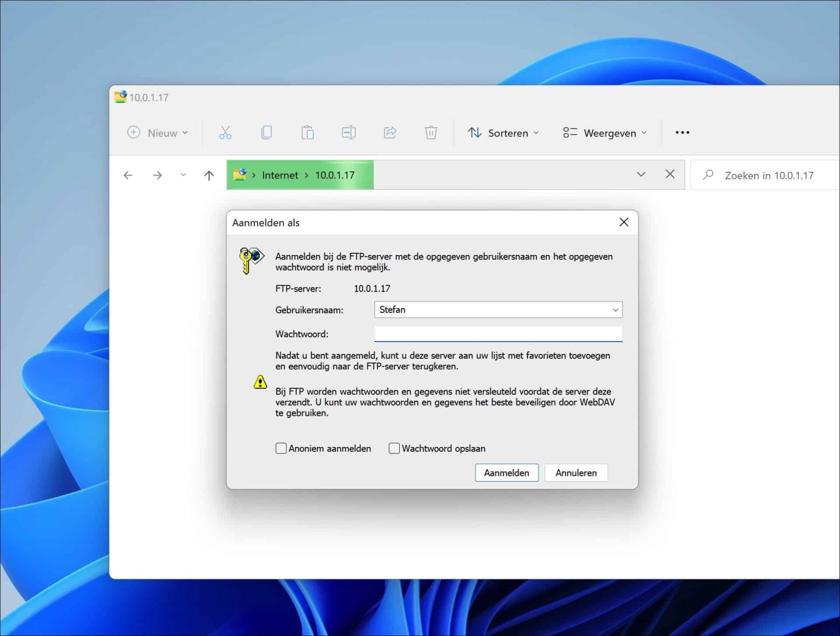The height and width of the screenshot is (636, 840).
Task: Select the Rename icon in the toolbar
Action: click(x=348, y=133)
